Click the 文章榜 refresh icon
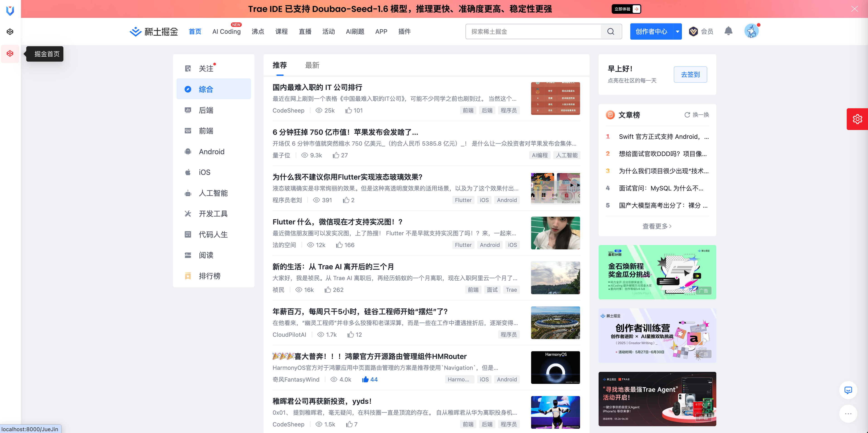 click(x=687, y=115)
